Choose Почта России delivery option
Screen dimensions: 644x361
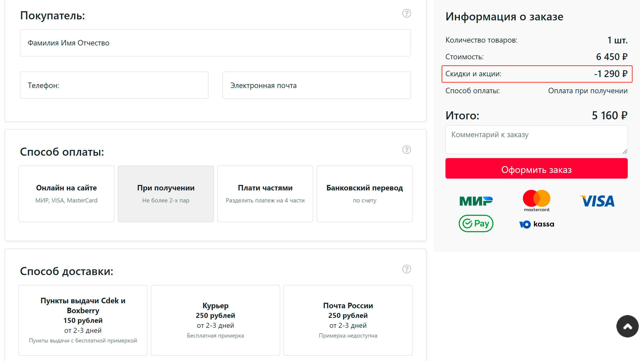(x=348, y=320)
